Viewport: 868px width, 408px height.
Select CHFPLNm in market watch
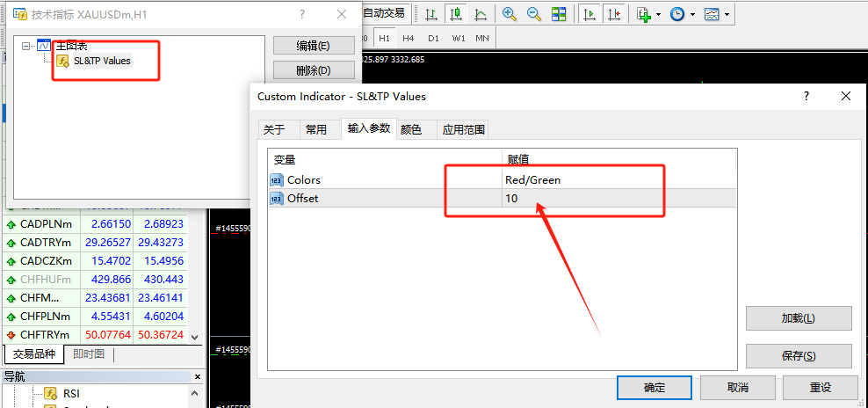pos(46,317)
